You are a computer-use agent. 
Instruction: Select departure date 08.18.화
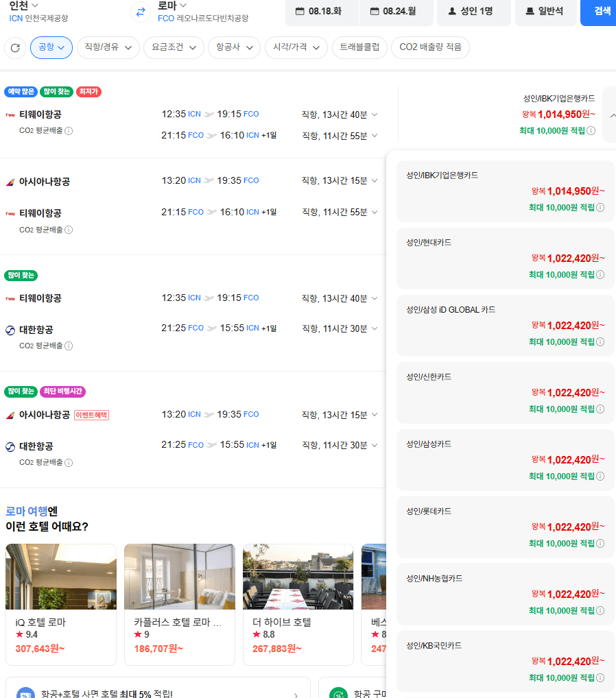tap(322, 12)
